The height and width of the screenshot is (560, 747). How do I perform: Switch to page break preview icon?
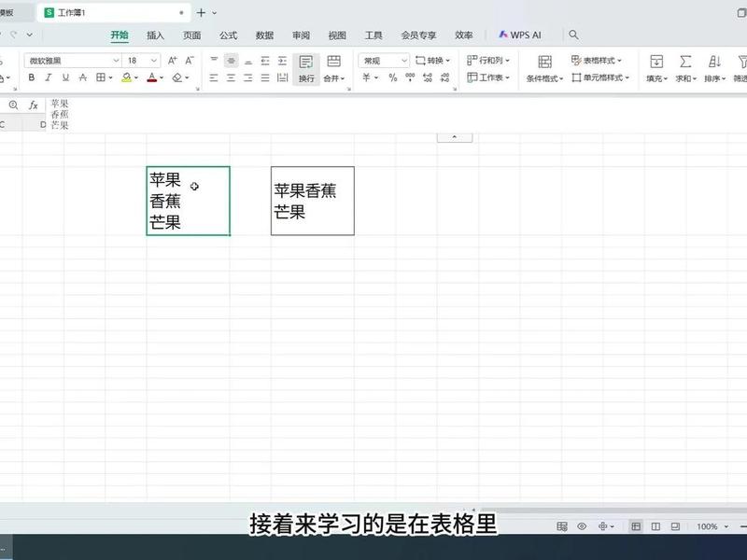675,526
